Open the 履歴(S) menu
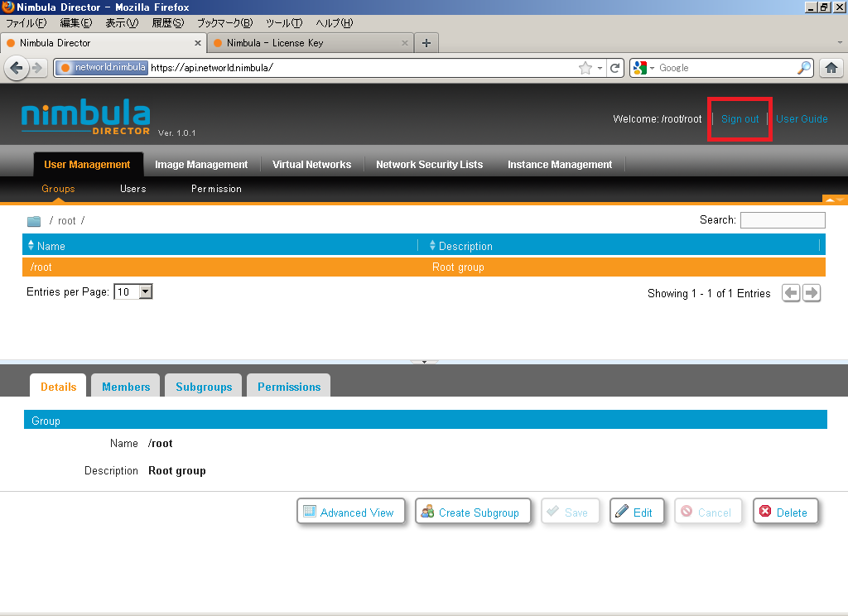This screenshot has height=616, width=848. (167, 22)
